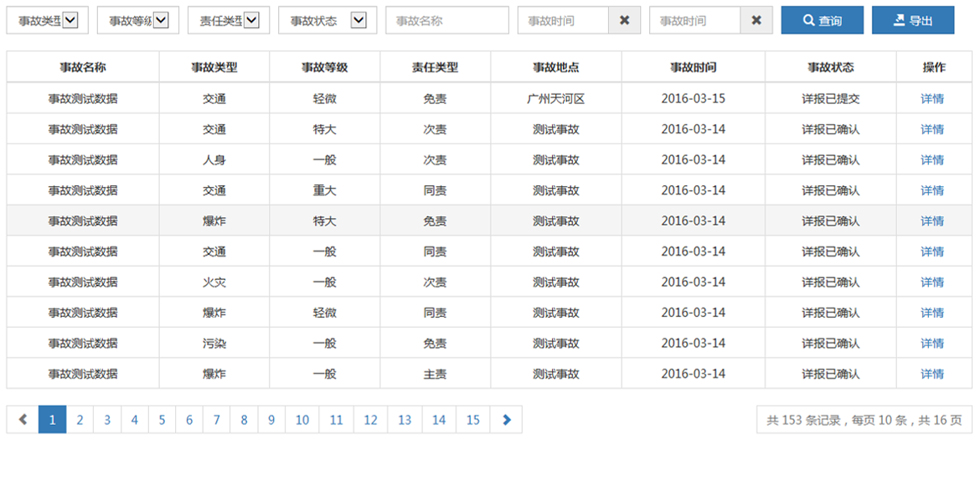Click the 查询 search button
Viewport: 980px width, 503px height.
[823, 20]
